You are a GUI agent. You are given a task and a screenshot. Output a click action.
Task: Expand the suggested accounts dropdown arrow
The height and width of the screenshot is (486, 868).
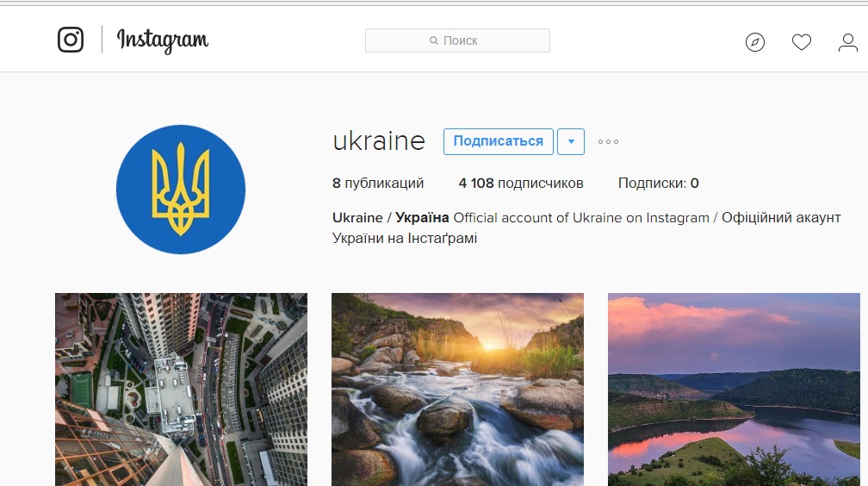(571, 142)
